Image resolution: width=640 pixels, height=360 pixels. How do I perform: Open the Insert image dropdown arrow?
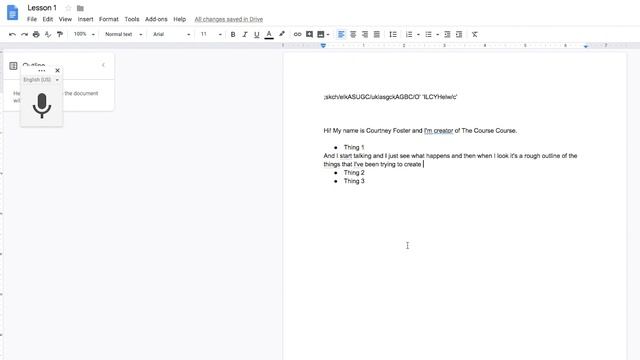coord(328,35)
